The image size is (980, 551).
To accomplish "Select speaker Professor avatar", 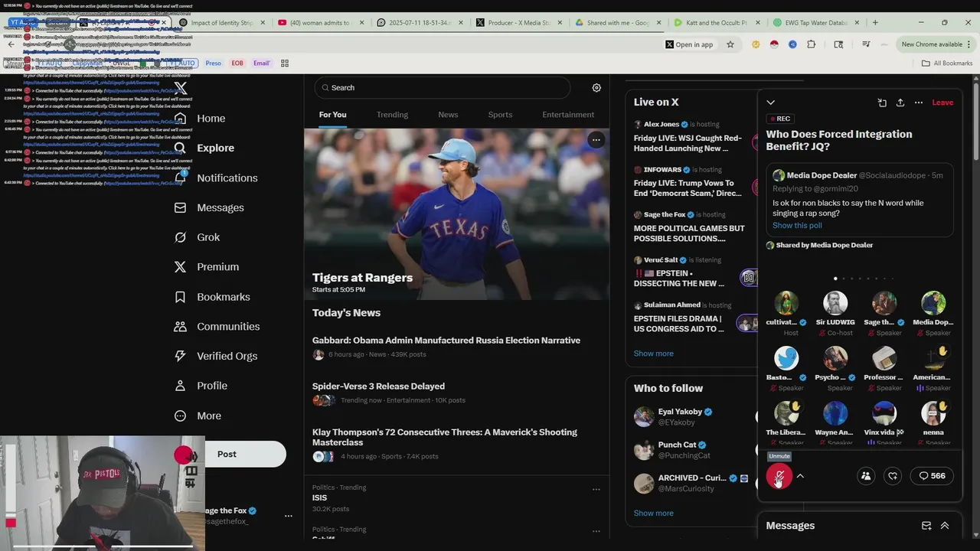I will [884, 358].
